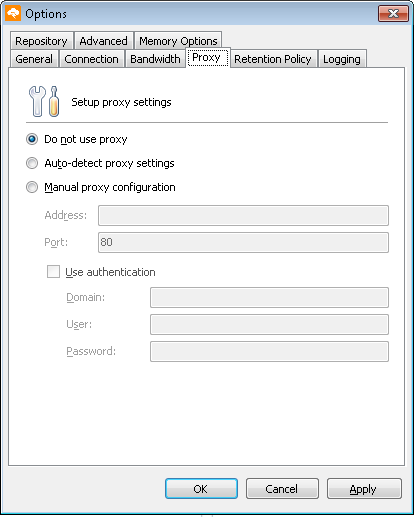
Task: Open the General tab
Action: (x=34, y=59)
